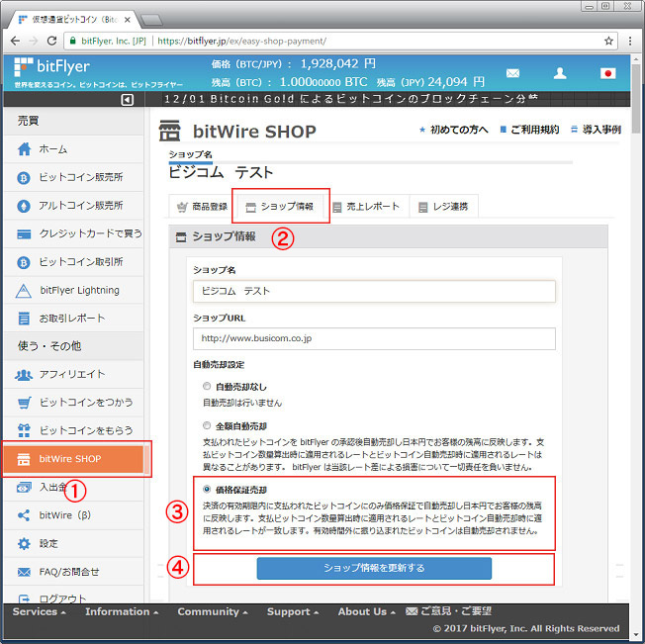Switch to the レジ連携 tab
Screen dimensions: 645x644
[443, 207]
